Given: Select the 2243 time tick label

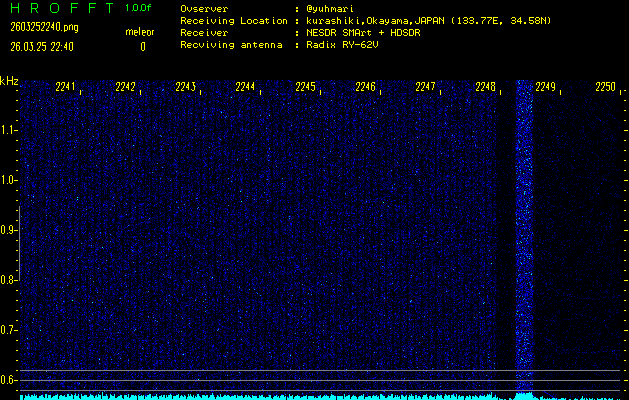Looking at the screenshot, I should point(185,88).
